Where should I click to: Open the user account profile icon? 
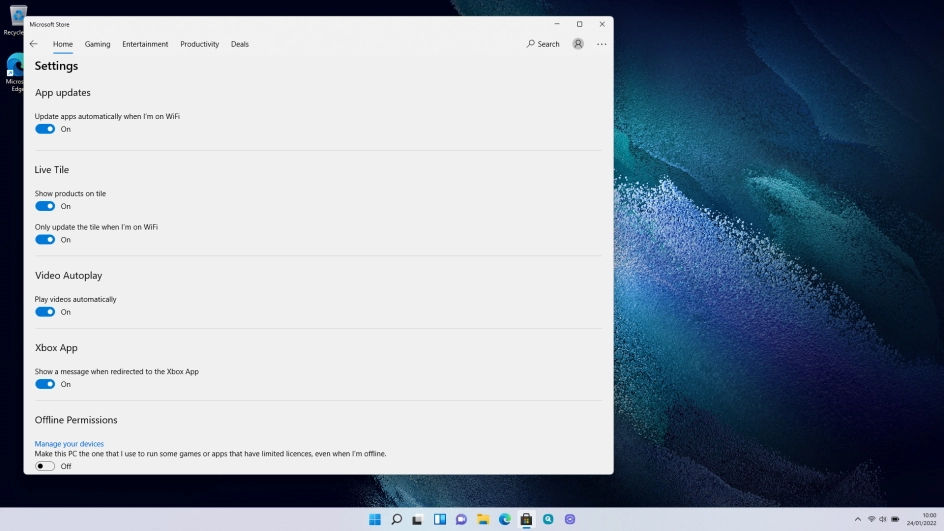578,44
